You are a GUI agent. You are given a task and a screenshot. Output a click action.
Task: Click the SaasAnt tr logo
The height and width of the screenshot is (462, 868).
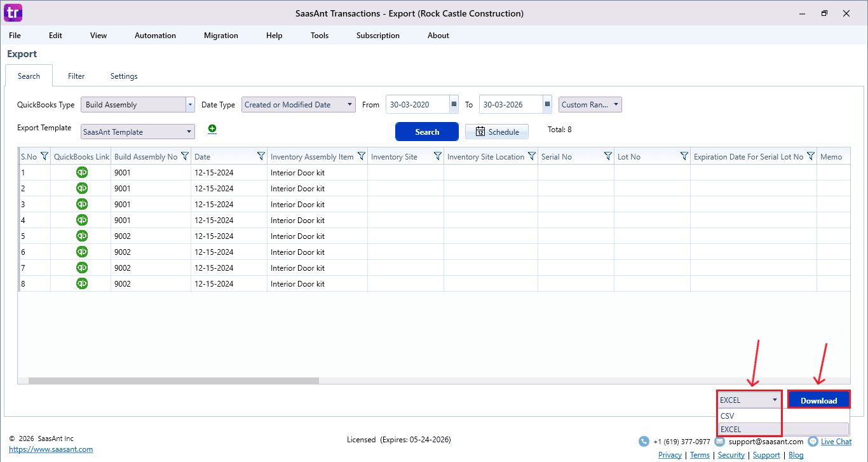point(12,13)
